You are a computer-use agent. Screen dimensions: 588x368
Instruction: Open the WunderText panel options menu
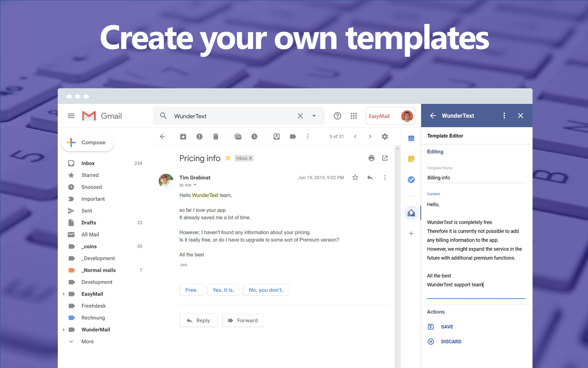504,115
